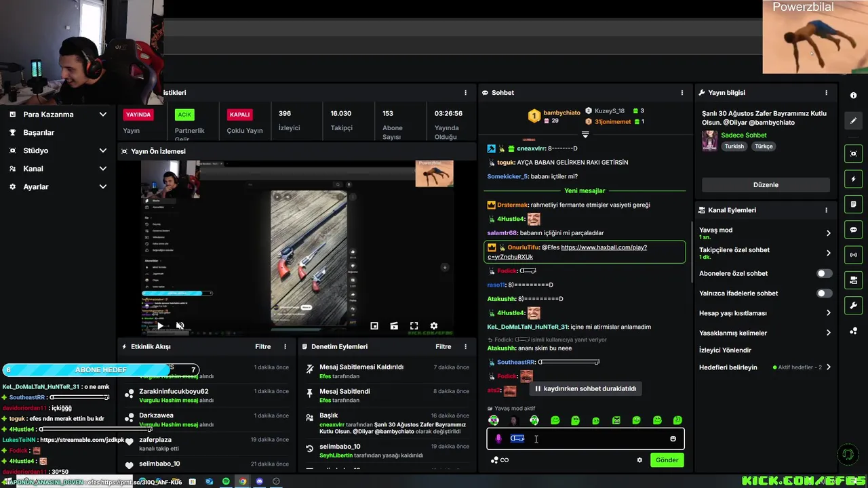
Task: Open the notes document sidebar icon
Action: (853, 204)
